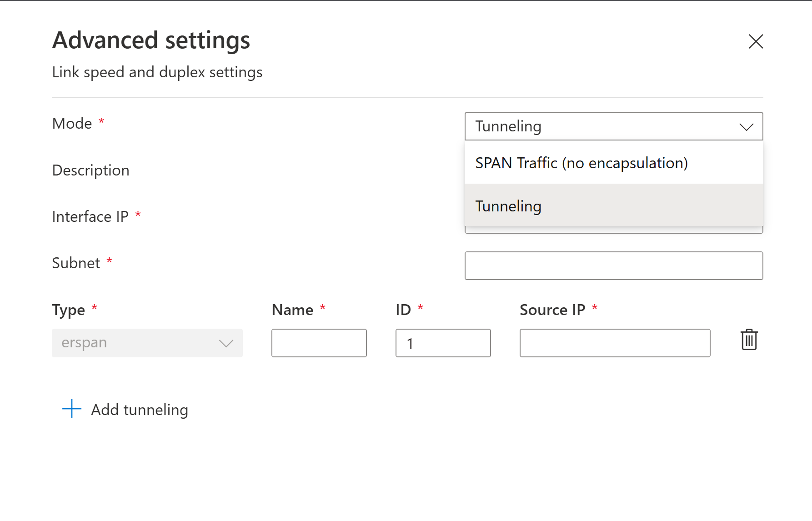Screen dimensions: 812x521
Task: Click the Interface IP label
Action: pos(90,217)
